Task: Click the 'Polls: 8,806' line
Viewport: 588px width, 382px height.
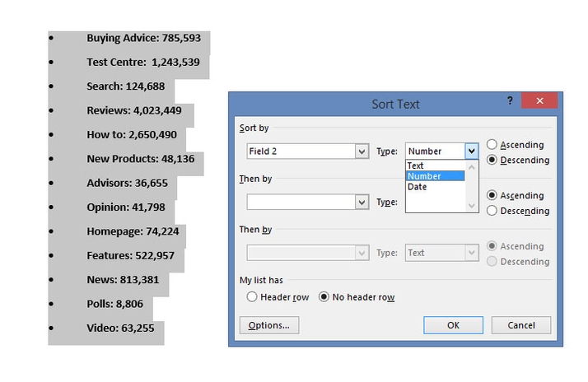Action: click(x=114, y=304)
